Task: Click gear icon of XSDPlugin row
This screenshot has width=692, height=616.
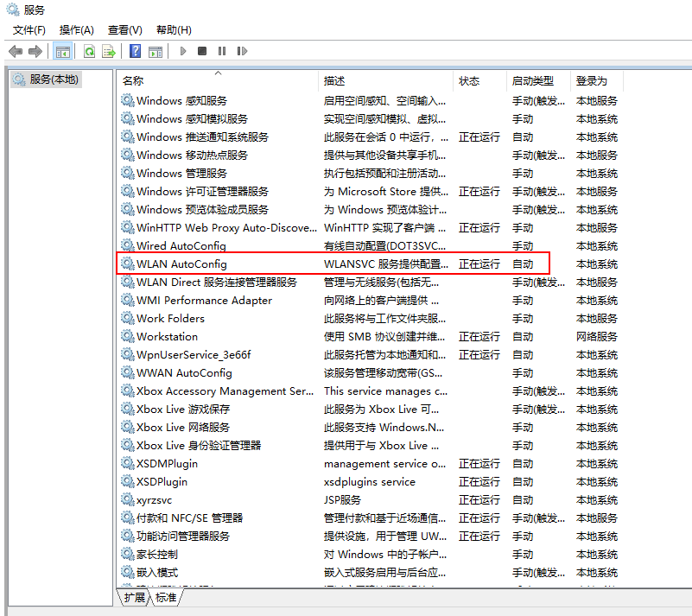Action: [128, 481]
